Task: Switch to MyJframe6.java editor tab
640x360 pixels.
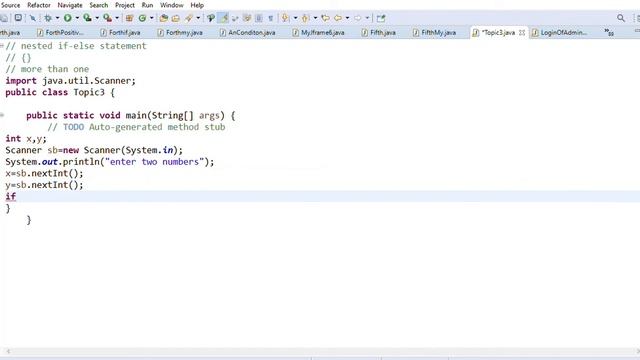Action: coord(319,32)
